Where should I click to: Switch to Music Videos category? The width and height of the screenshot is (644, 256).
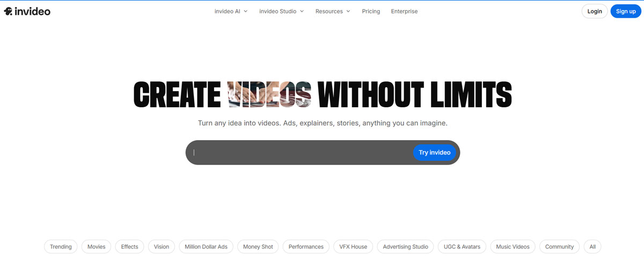[513, 247]
